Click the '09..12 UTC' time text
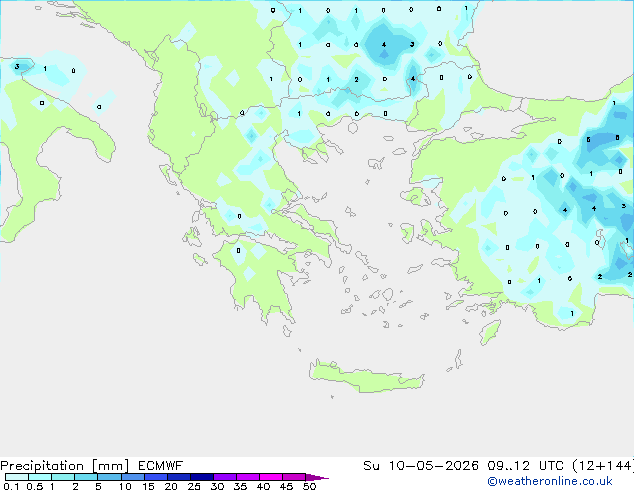 click(526, 466)
